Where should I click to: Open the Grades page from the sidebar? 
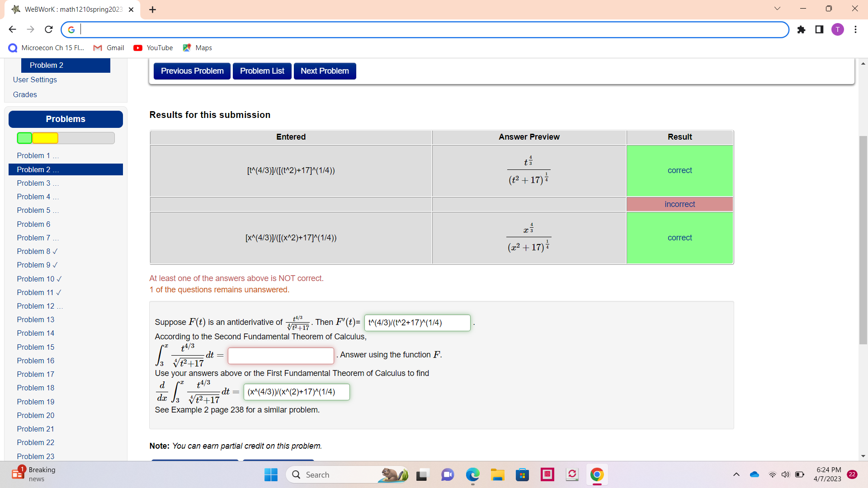pos(24,94)
